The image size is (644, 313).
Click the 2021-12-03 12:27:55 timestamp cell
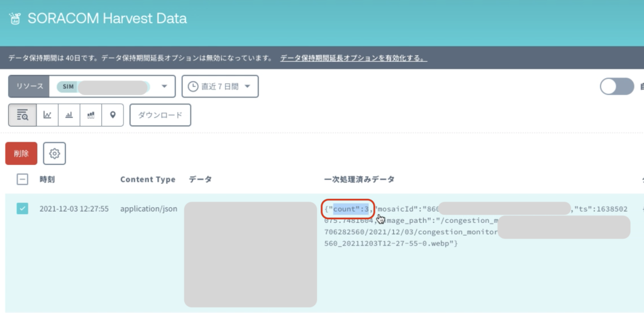tap(74, 209)
